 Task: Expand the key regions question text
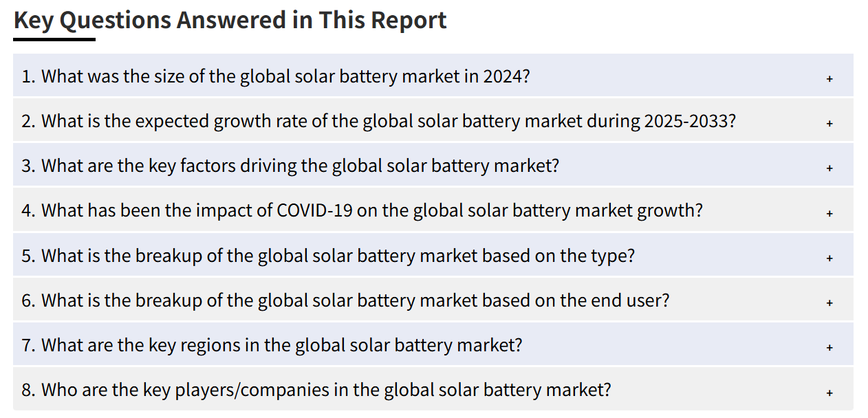tap(272, 345)
